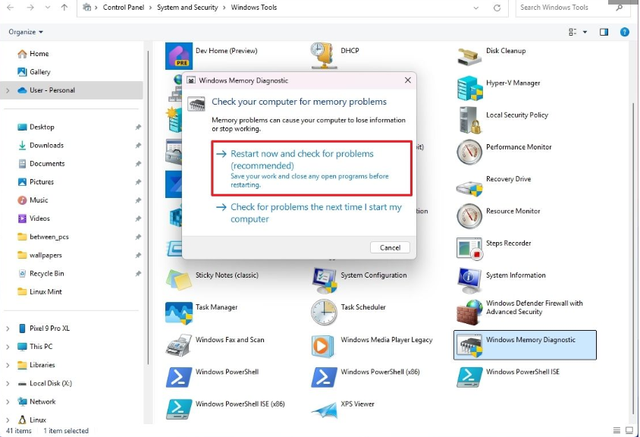The width and height of the screenshot is (640, 437).
Task: Open the Windows PowerShell ISE icon
Action: point(469,377)
